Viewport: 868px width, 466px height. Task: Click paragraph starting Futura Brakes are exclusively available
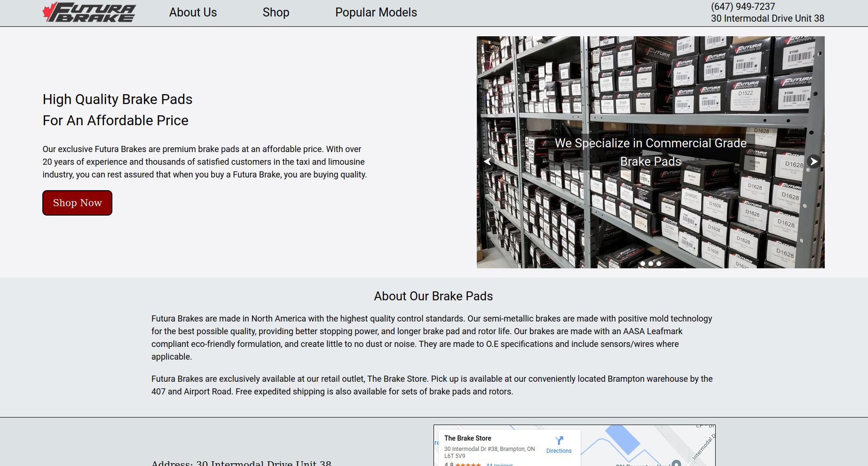(432, 385)
